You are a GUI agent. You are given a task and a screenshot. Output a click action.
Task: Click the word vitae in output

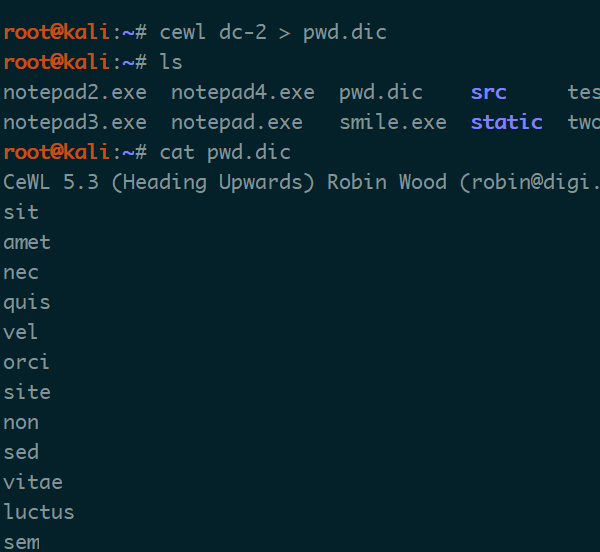[x=33, y=482]
